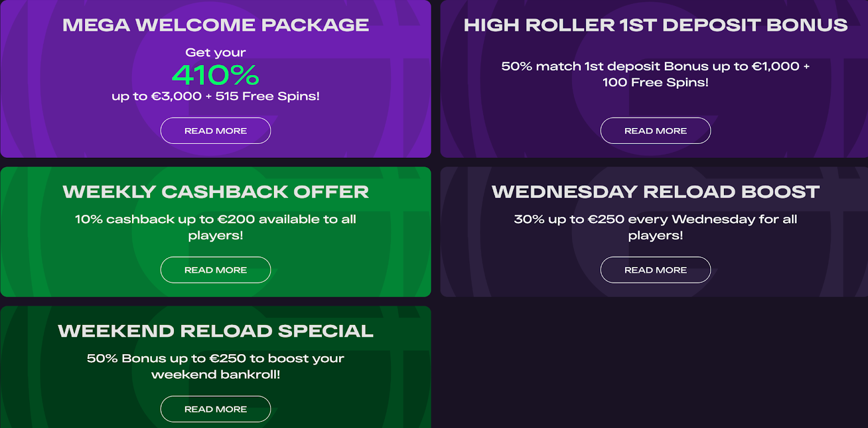Click the "weekend bankroll!" text line
This screenshot has height=428, width=868.
pyautogui.click(x=215, y=374)
